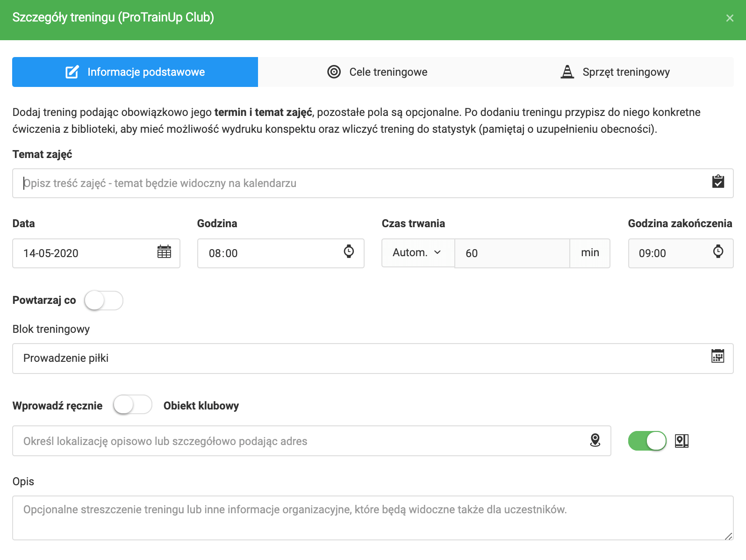The height and width of the screenshot is (560, 746).
Task: Expand the Autom. duration mode dropdown
Action: (x=417, y=253)
